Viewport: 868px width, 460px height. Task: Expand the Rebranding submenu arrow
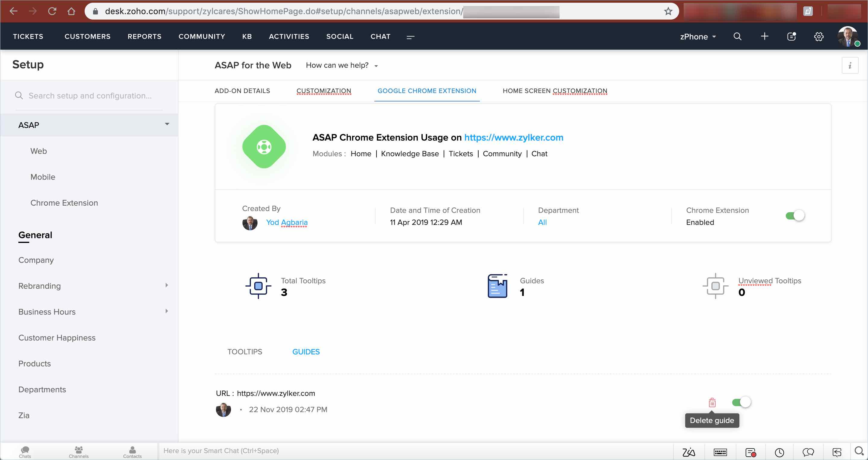coord(167,285)
